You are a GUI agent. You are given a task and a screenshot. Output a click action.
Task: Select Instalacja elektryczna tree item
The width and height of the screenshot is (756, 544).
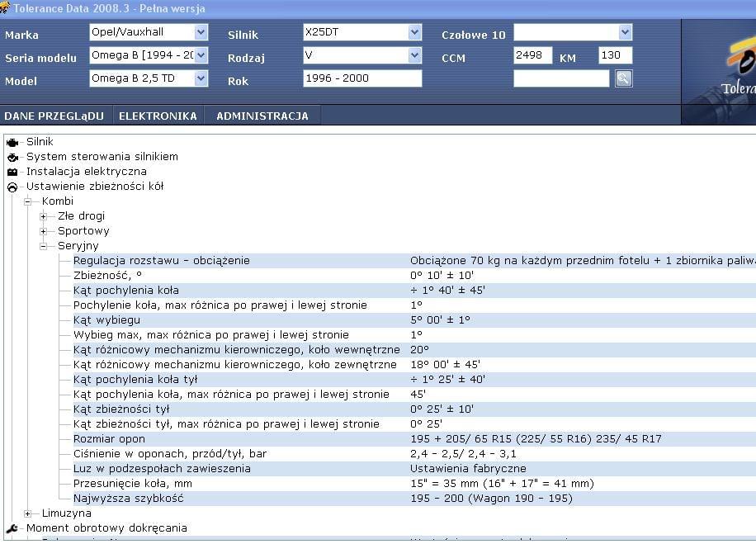point(87,172)
